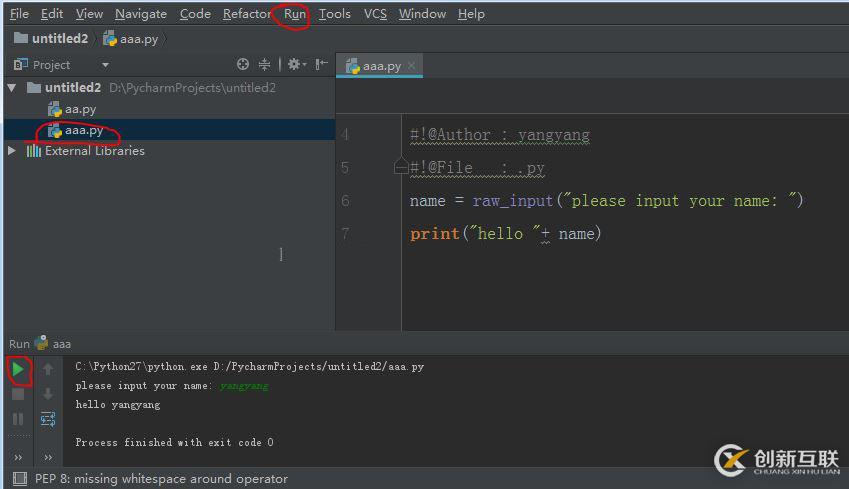This screenshot has height=489, width=849.
Task: Expand more second-column Run toolbar actions
Action: point(48,458)
